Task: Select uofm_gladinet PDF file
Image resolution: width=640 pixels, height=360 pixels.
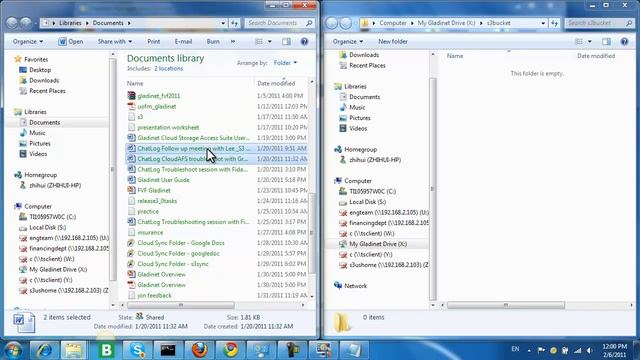Action: tap(157, 107)
